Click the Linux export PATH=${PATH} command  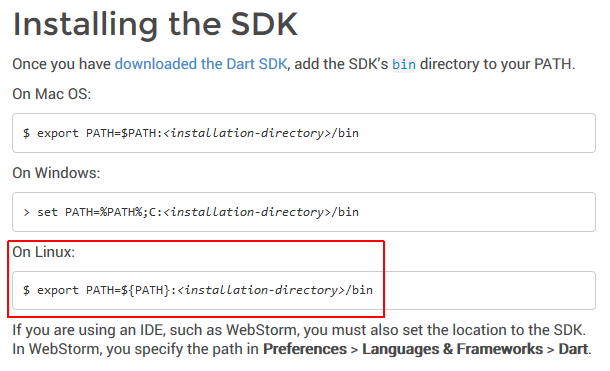(x=198, y=290)
